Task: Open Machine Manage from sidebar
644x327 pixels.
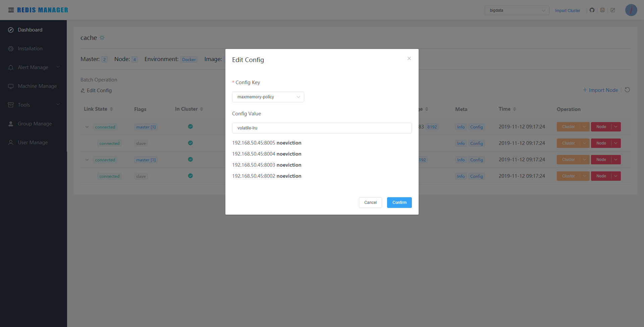Action: 34,86
